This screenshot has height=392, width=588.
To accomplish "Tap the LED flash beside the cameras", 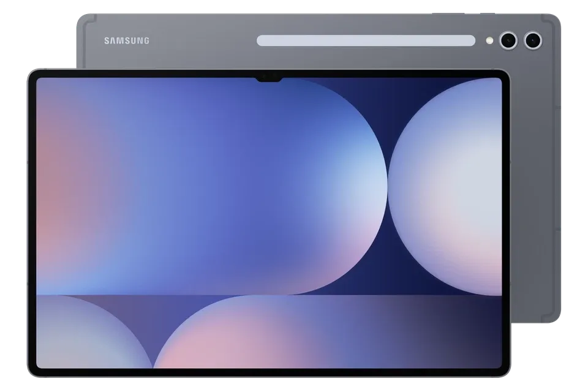I will (489, 41).
